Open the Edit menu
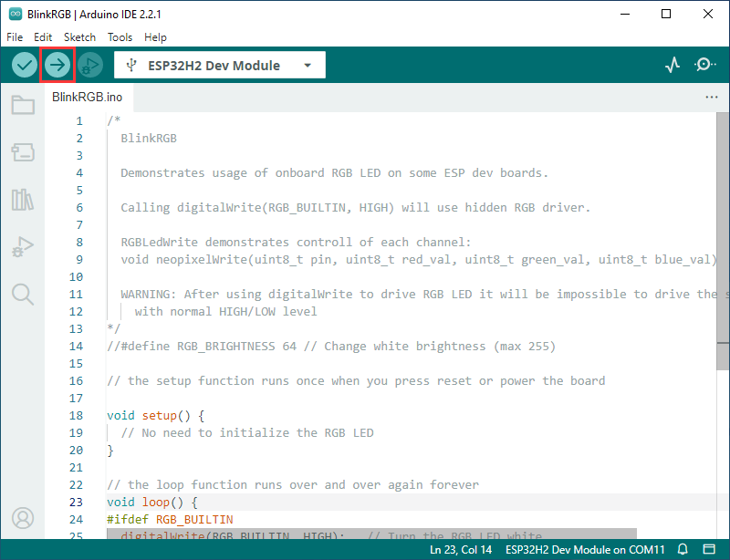 click(x=43, y=37)
